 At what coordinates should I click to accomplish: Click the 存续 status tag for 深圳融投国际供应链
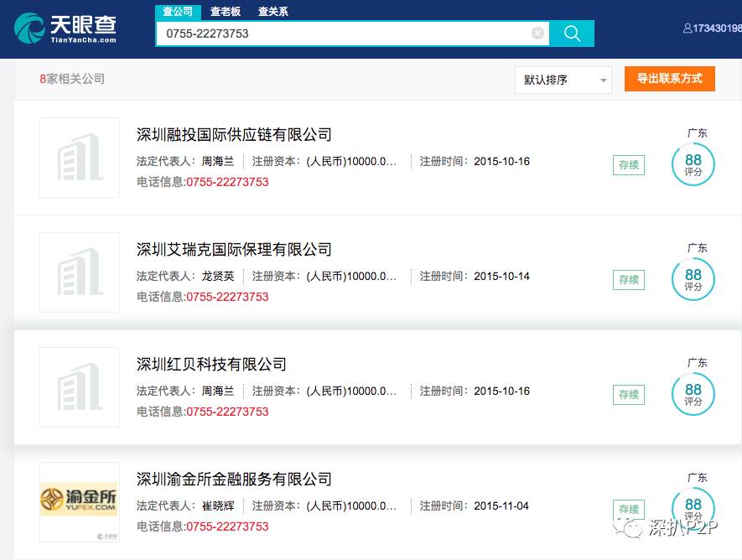(629, 165)
